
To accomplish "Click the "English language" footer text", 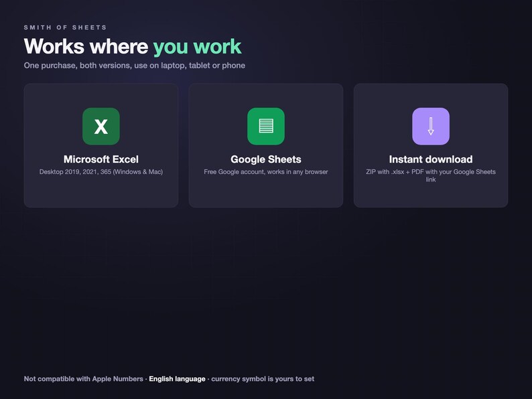I will coord(177,379).
